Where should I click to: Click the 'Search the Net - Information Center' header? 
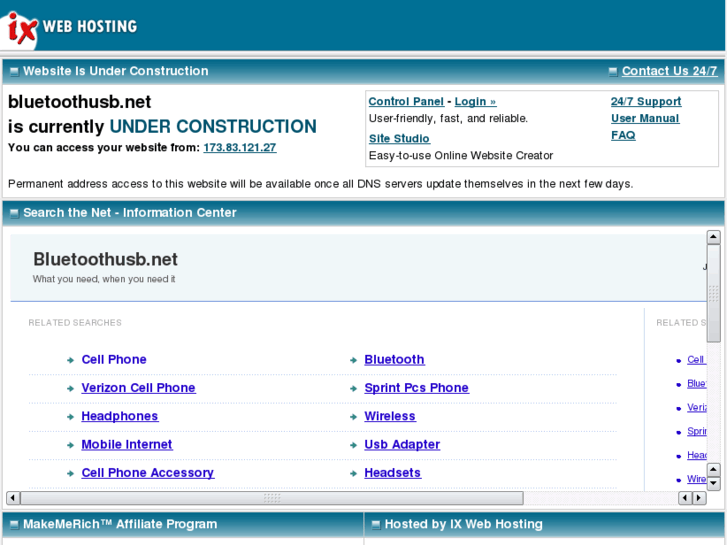[x=130, y=212]
